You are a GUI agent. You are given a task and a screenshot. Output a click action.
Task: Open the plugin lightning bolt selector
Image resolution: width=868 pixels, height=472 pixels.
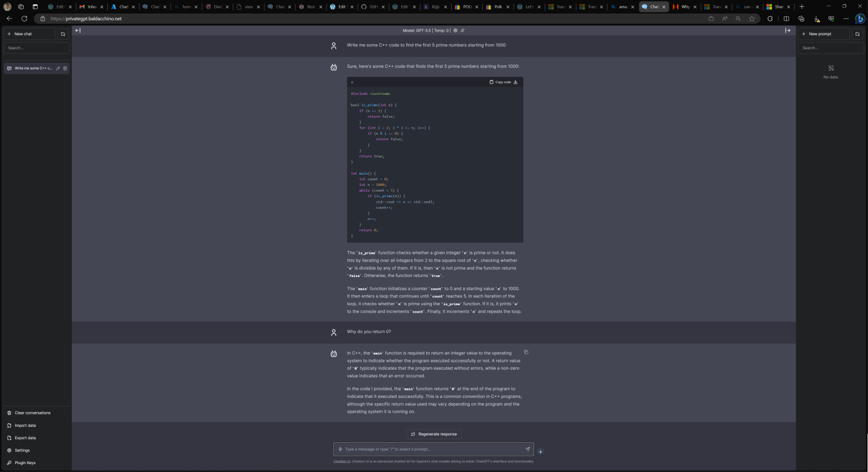click(x=340, y=449)
